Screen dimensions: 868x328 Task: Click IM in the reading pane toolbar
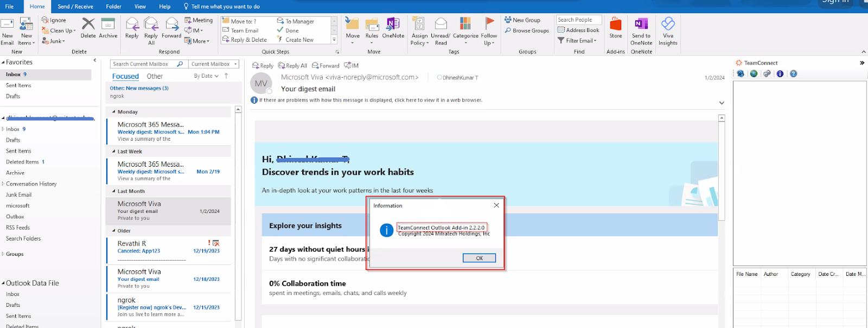(352, 66)
